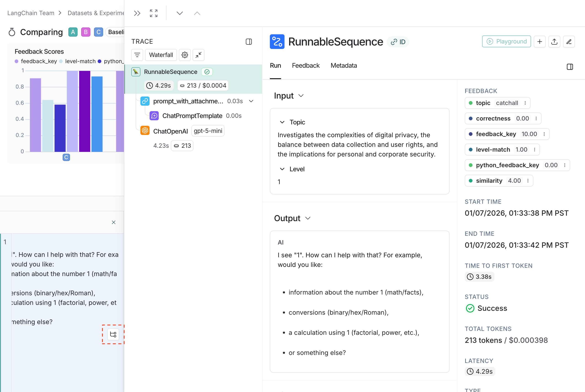Click the C label under the chart
The image size is (585, 392).
click(x=66, y=158)
